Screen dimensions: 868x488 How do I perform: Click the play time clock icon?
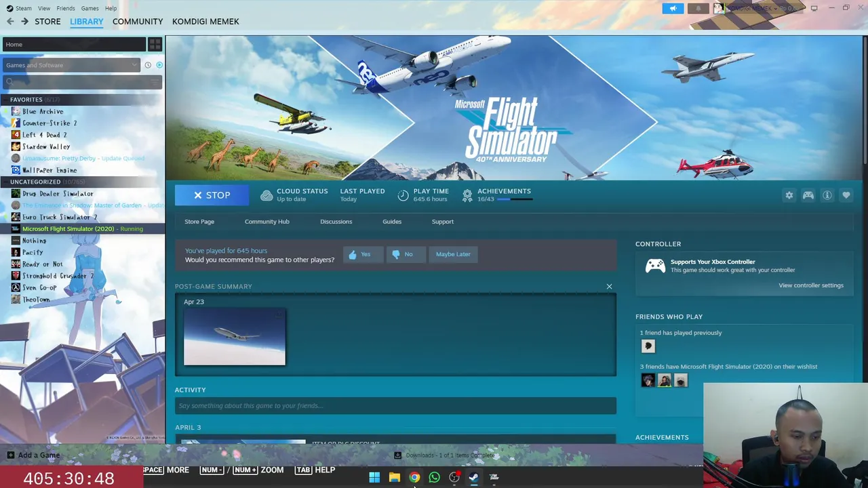403,195
